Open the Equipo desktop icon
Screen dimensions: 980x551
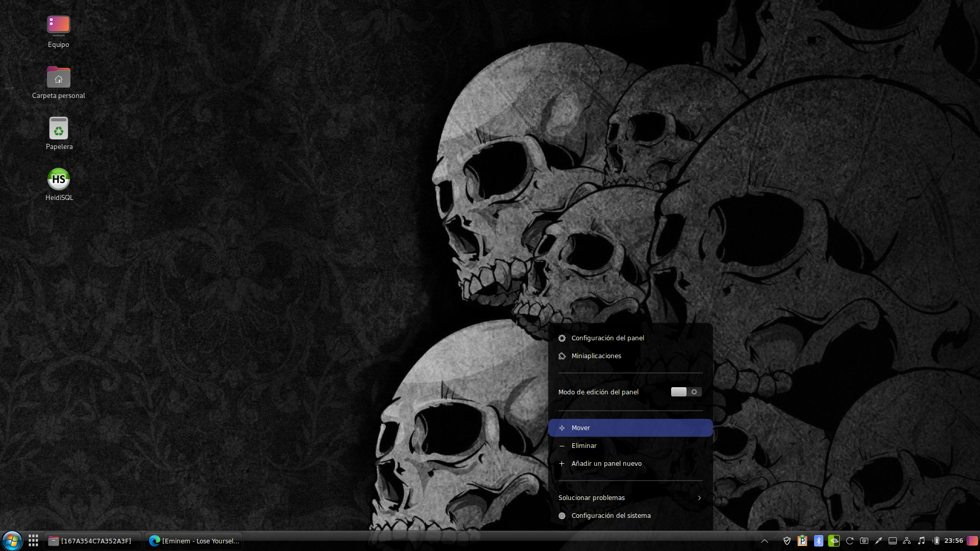coord(59,32)
